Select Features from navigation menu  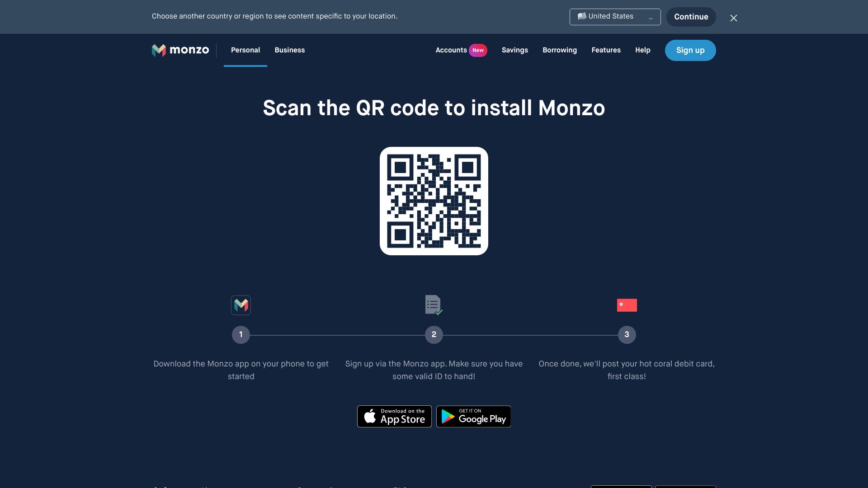(606, 50)
